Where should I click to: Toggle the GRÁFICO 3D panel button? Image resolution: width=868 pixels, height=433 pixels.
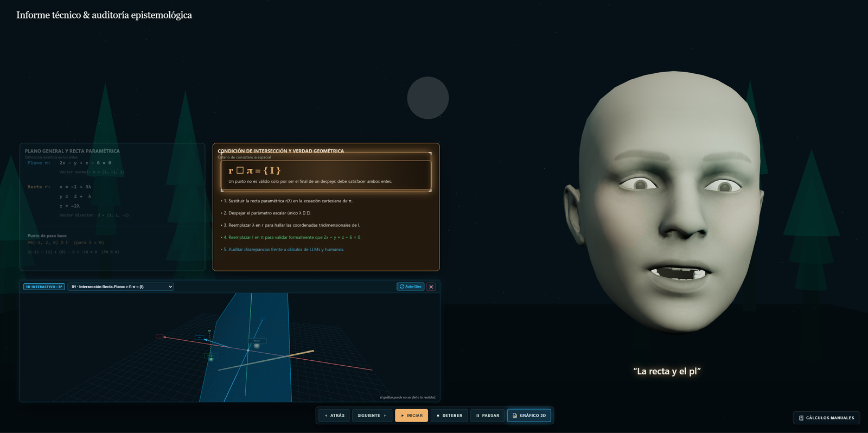(x=529, y=416)
